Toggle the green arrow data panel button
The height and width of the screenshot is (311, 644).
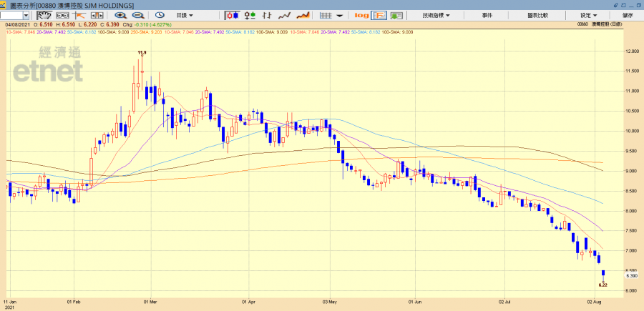pos(397,15)
